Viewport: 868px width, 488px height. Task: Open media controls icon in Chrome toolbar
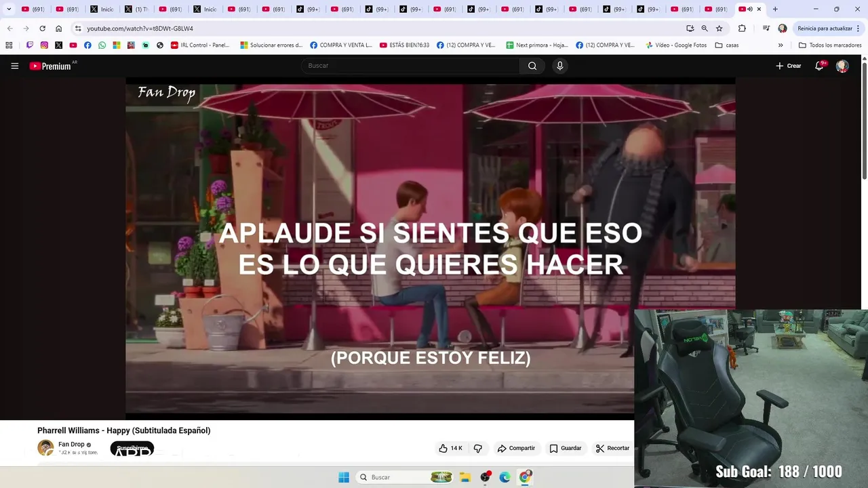766,28
